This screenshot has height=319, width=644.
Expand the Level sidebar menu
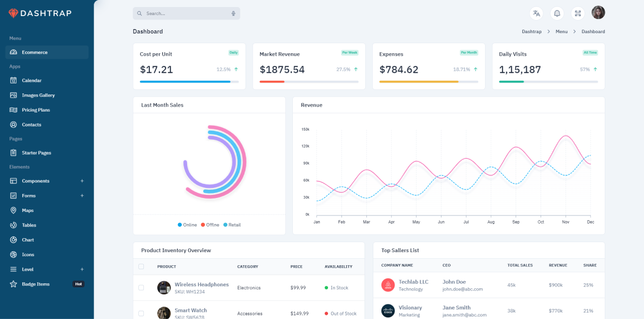(x=83, y=269)
